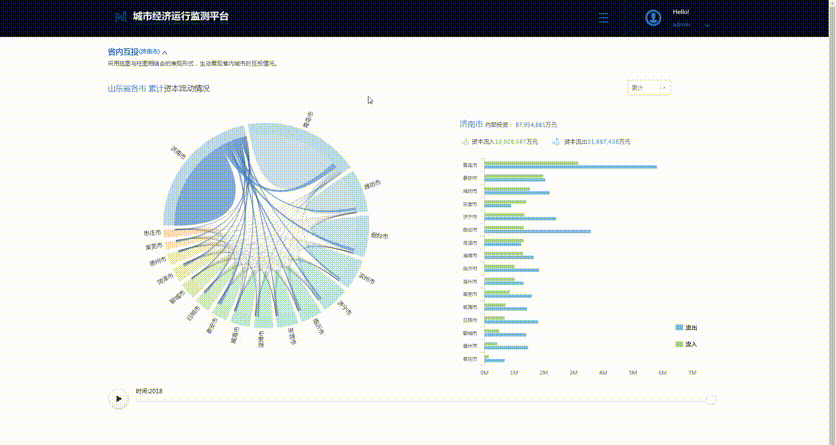Click the 东营市 row label in bar chart
The image size is (836, 445).
coord(470,204)
